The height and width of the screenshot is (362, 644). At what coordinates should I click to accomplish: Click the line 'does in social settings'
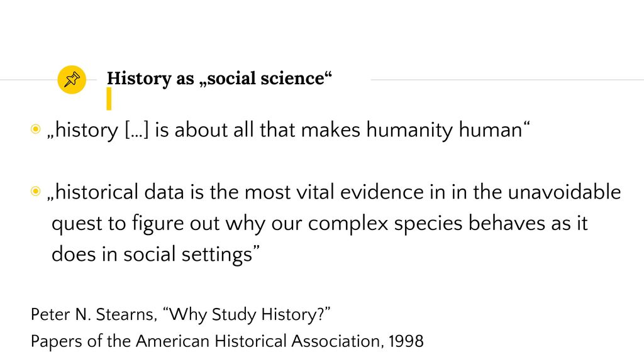pos(156,254)
